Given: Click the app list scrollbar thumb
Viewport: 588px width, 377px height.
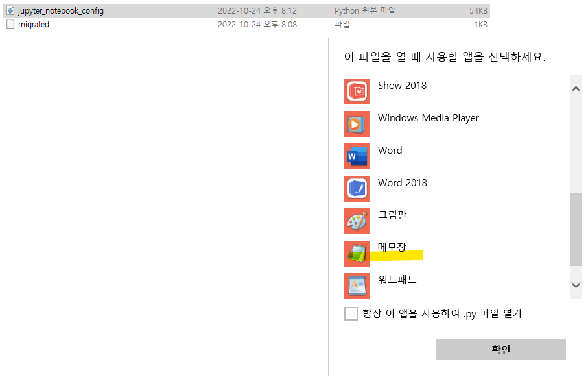Looking at the screenshot, I should pos(576,230).
